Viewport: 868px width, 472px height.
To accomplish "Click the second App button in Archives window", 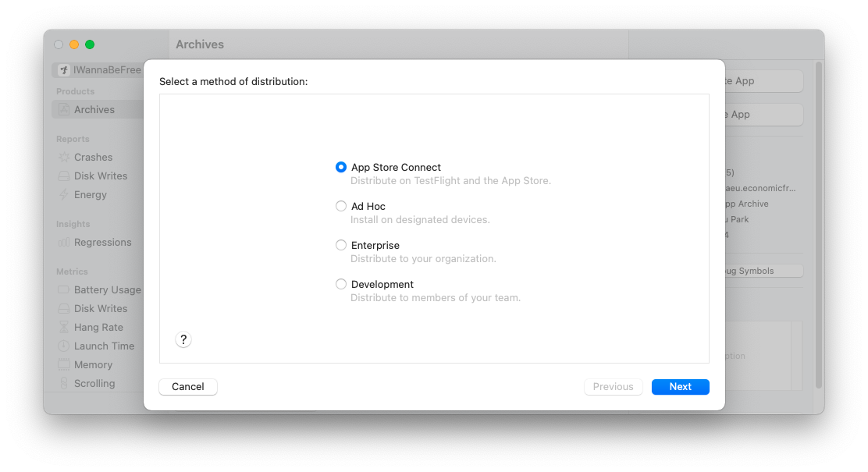I will [x=764, y=115].
